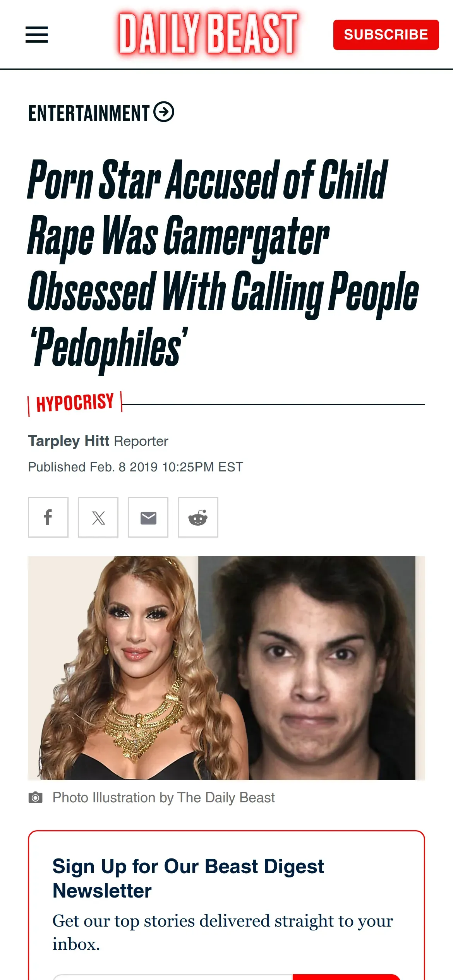The height and width of the screenshot is (980, 453).
Task: Click the camera icon beside the caption
Action: click(35, 797)
